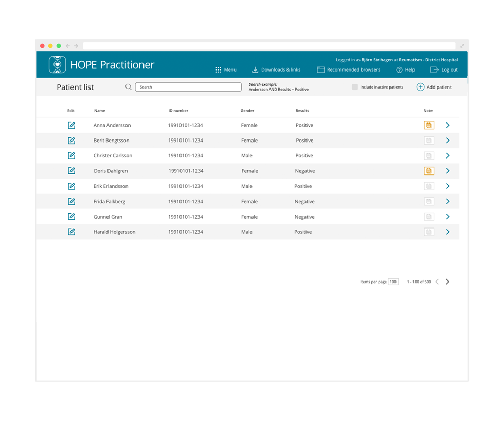This screenshot has height=421, width=504.
Task: Click the browser fullscreen expand icon
Action: click(x=462, y=46)
